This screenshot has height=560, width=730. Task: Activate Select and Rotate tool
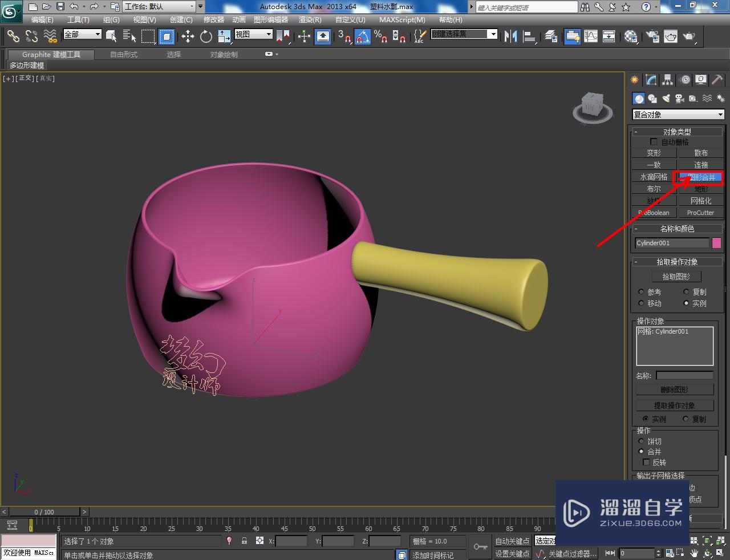(x=206, y=36)
